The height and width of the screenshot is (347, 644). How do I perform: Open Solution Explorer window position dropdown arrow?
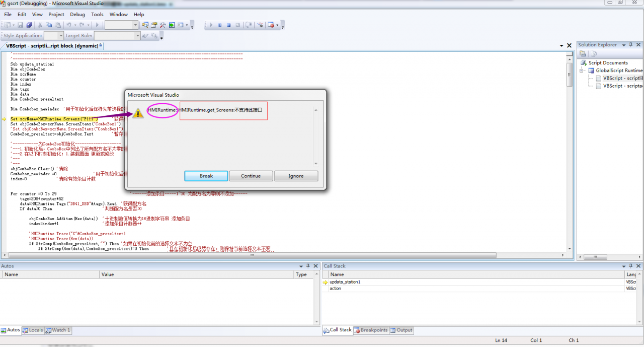coord(624,45)
